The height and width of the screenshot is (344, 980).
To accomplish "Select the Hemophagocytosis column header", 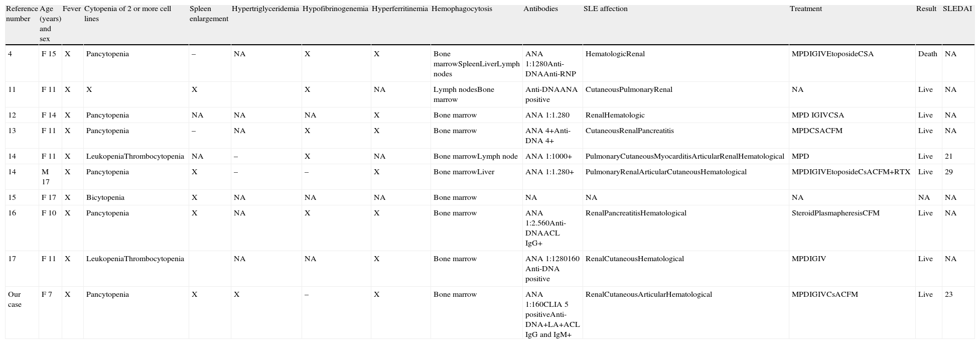I will [461, 9].
